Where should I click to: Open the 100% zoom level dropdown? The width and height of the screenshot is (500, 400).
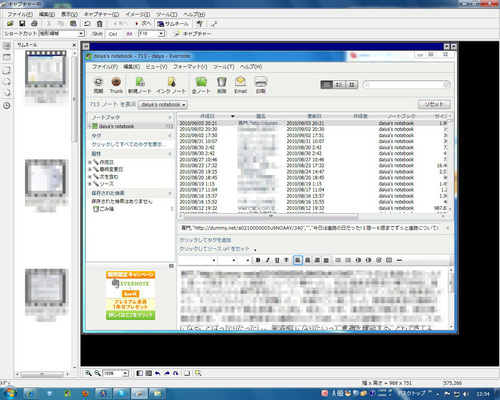(x=116, y=373)
